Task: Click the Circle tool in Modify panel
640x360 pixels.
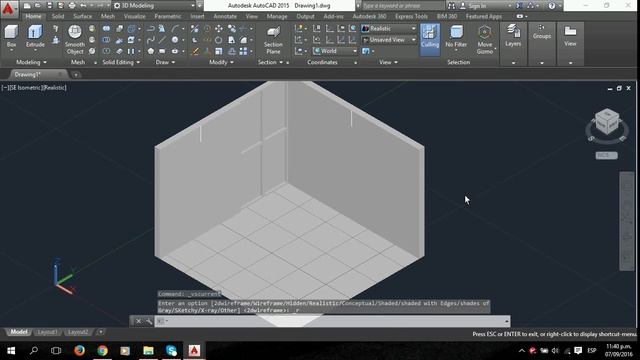Action: pyautogui.click(x=219, y=40)
